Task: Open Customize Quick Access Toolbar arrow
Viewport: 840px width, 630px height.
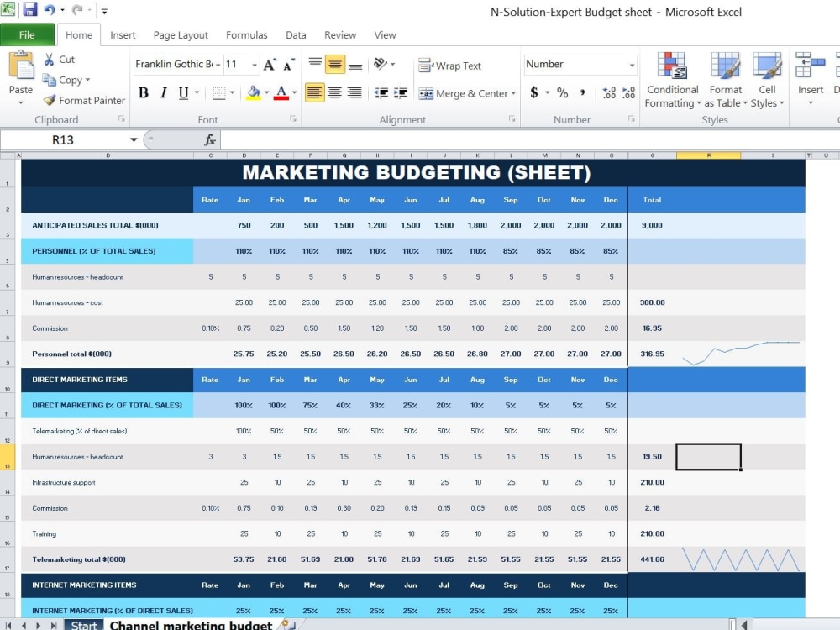Action: click(x=104, y=10)
